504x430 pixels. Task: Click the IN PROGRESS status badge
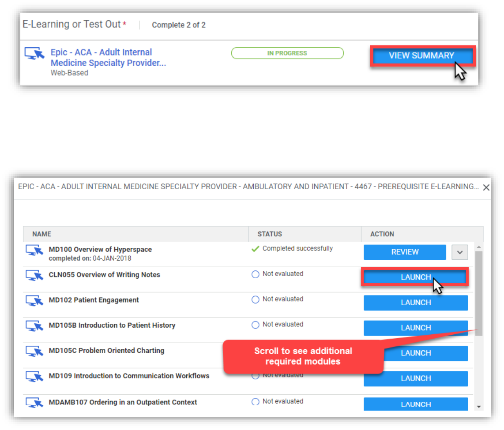point(287,53)
